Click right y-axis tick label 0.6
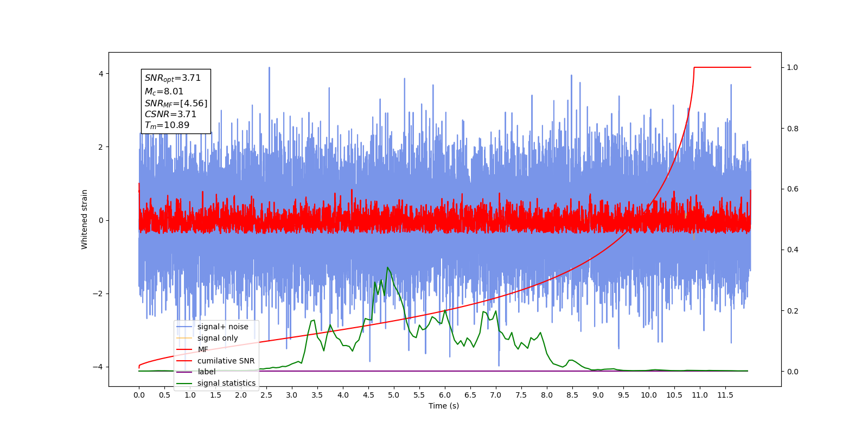Viewport: 868px width, 434px height. click(793, 189)
